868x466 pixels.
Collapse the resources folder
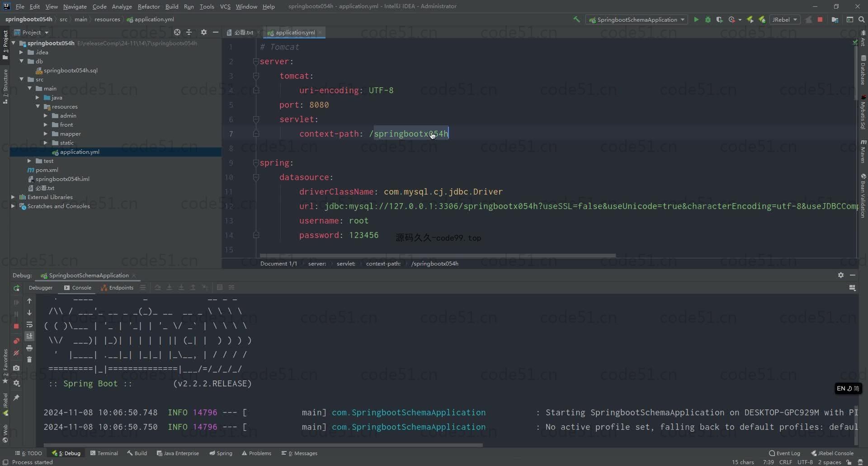[38, 106]
